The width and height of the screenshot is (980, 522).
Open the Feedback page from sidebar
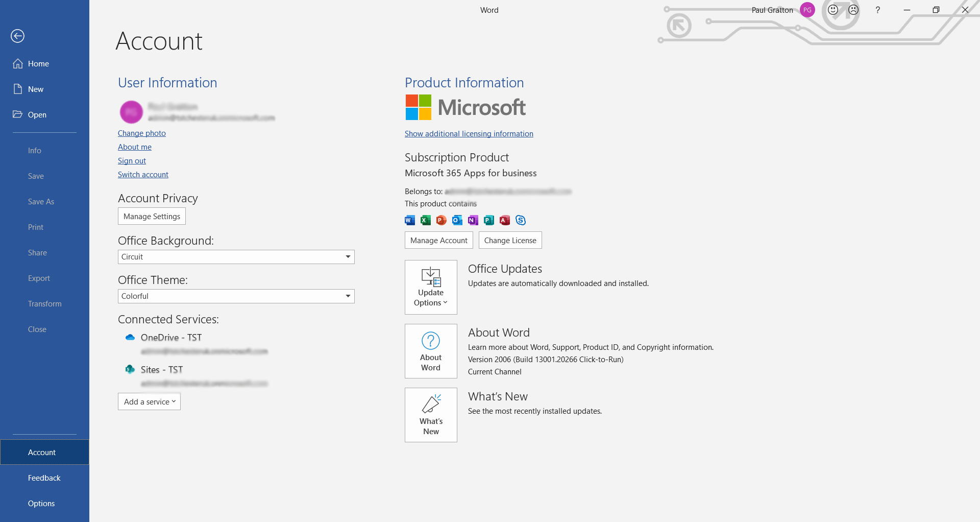44,478
